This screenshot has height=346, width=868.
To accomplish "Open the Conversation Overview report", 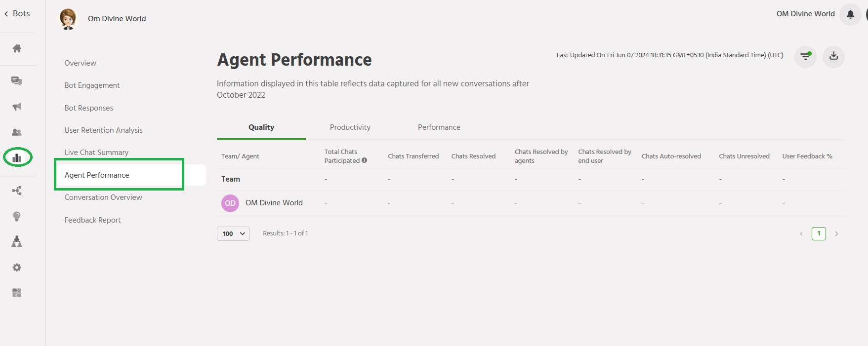I will (x=103, y=197).
